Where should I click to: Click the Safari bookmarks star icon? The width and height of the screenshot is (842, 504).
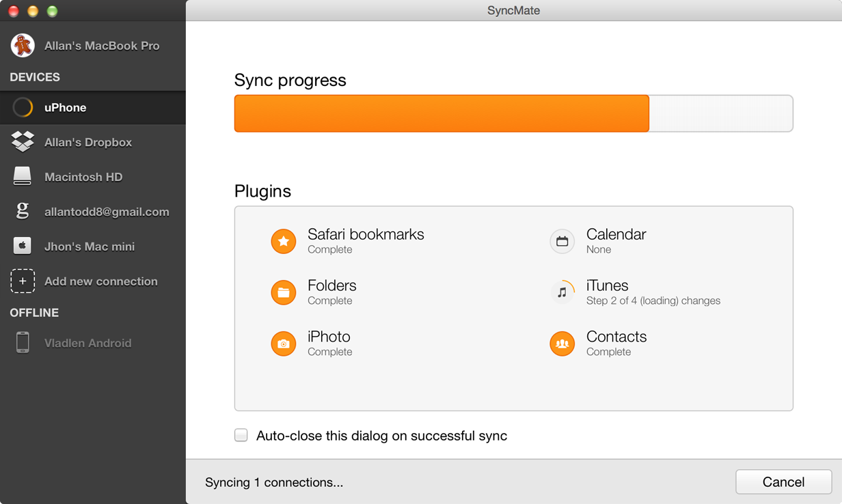[284, 241]
